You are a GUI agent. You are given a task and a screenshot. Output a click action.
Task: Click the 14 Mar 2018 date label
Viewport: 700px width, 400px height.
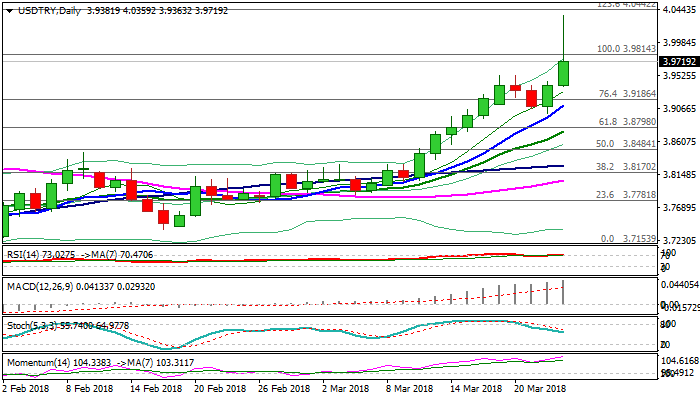click(x=476, y=388)
